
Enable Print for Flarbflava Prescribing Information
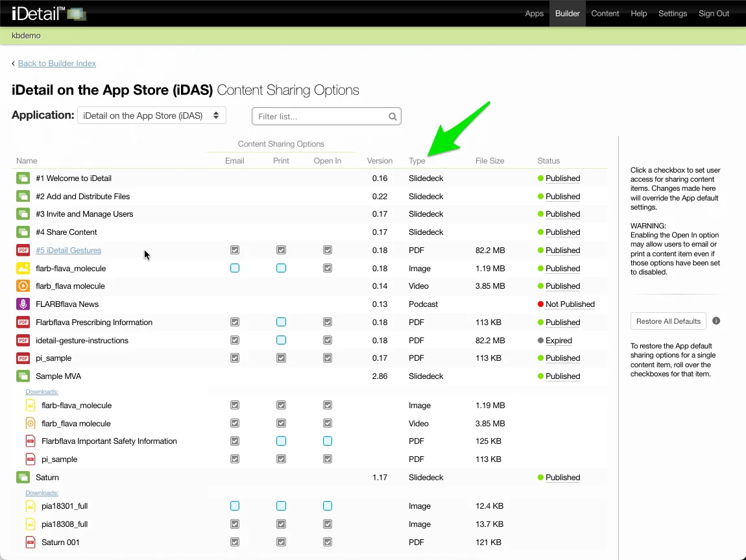(x=281, y=323)
